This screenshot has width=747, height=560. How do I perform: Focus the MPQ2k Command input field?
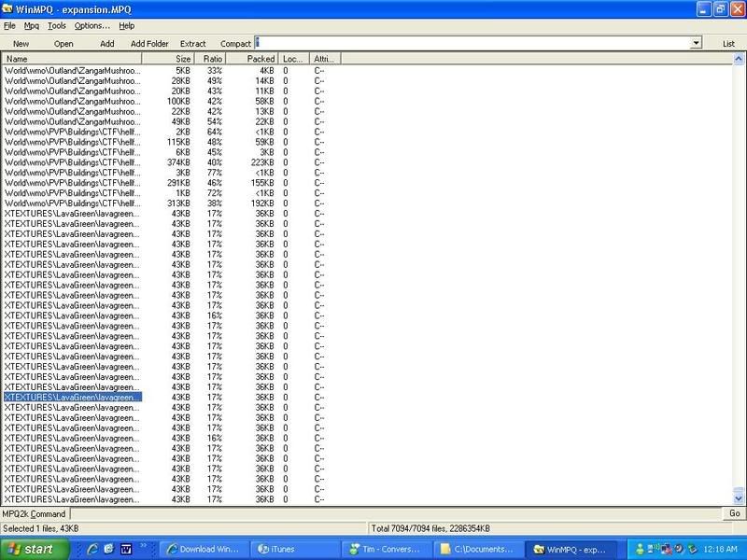[397, 514]
